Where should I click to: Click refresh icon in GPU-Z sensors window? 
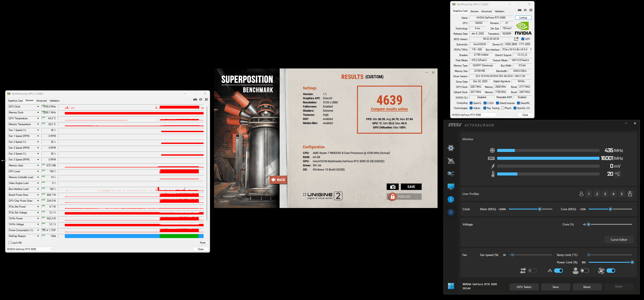(201, 99)
